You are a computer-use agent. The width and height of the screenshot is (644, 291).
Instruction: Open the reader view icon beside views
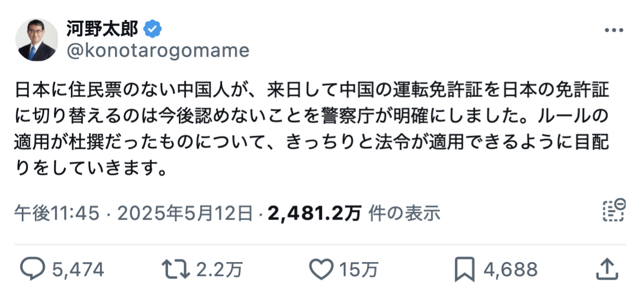(614, 210)
